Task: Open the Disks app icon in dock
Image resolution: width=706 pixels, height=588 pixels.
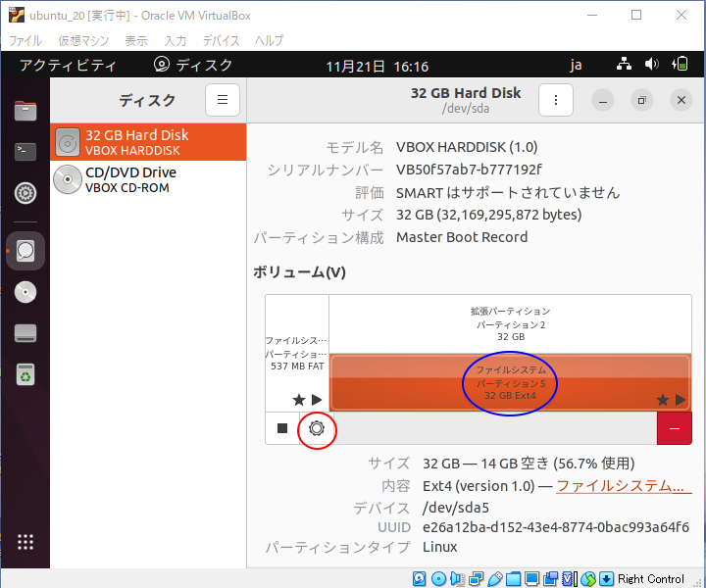Action: click(25, 251)
